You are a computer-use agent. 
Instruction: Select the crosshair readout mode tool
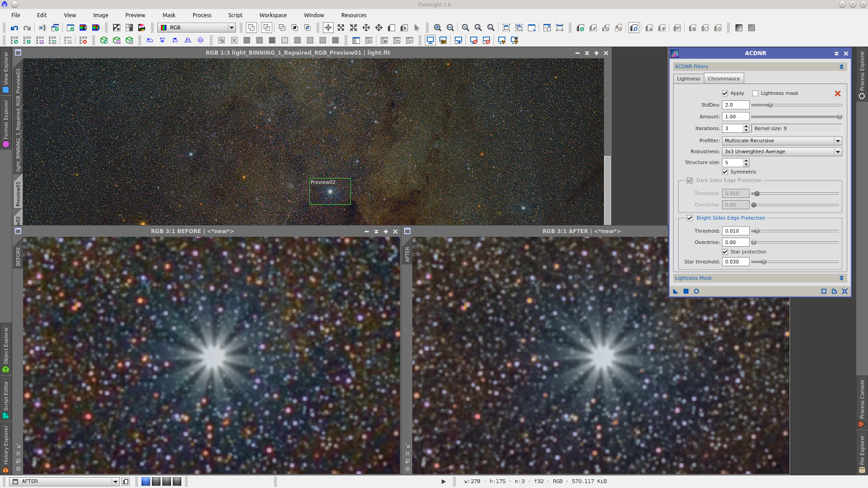tap(328, 28)
